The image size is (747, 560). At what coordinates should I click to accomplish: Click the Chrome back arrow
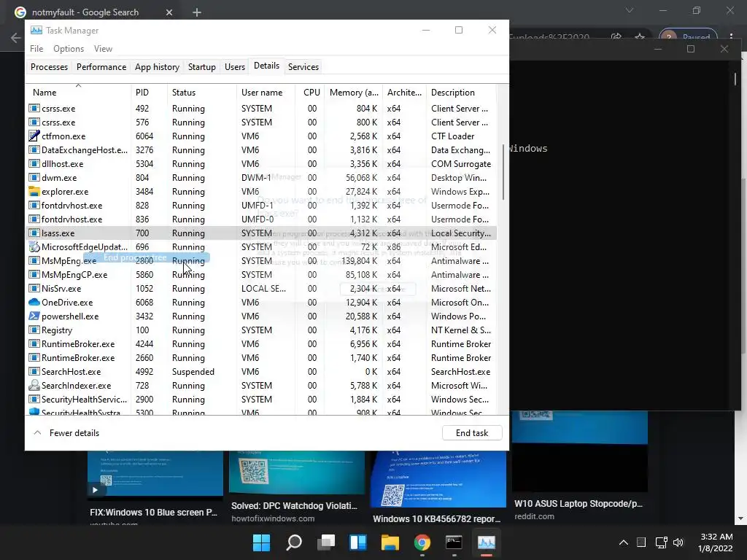point(16,38)
